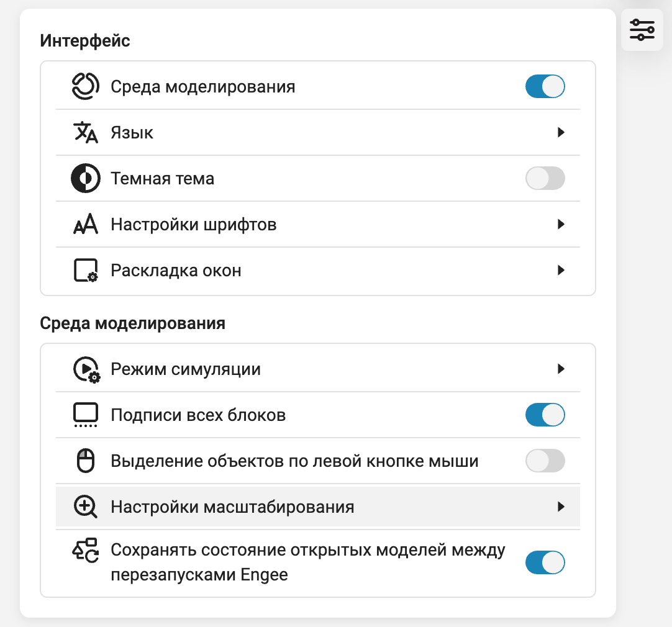Turn off Подписи всех блоков toggle
The image size is (672, 627).
click(x=545, y=415)
